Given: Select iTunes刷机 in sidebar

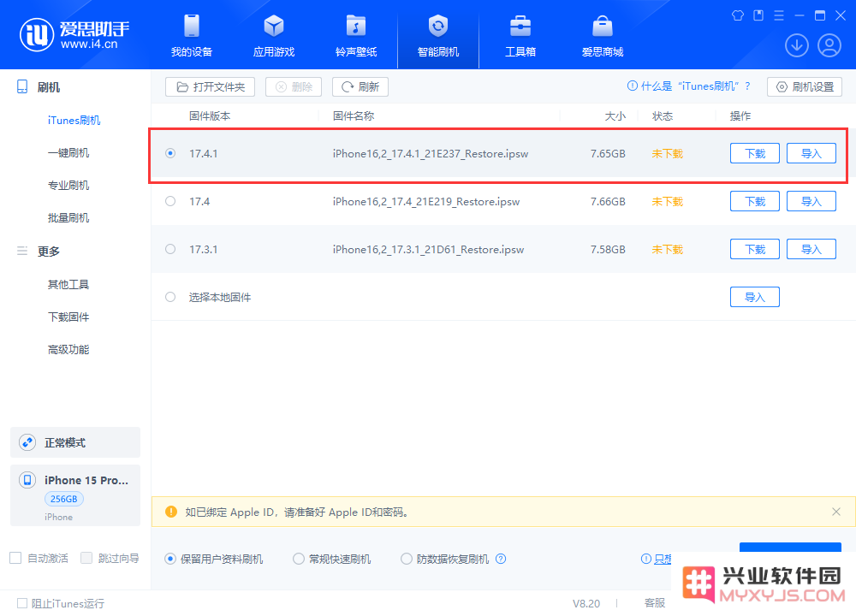Looking at the screenshot, I should (74, 120).
